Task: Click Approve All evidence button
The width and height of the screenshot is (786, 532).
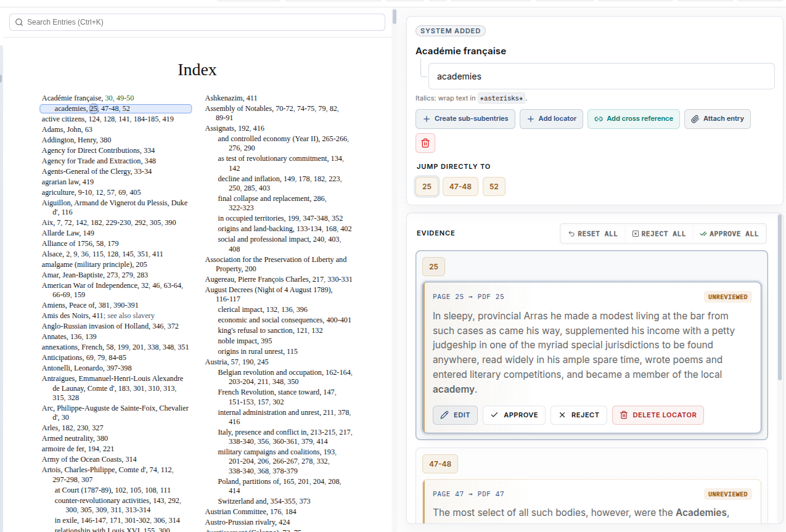Action: pyautogui.click(x=729, y=234)
